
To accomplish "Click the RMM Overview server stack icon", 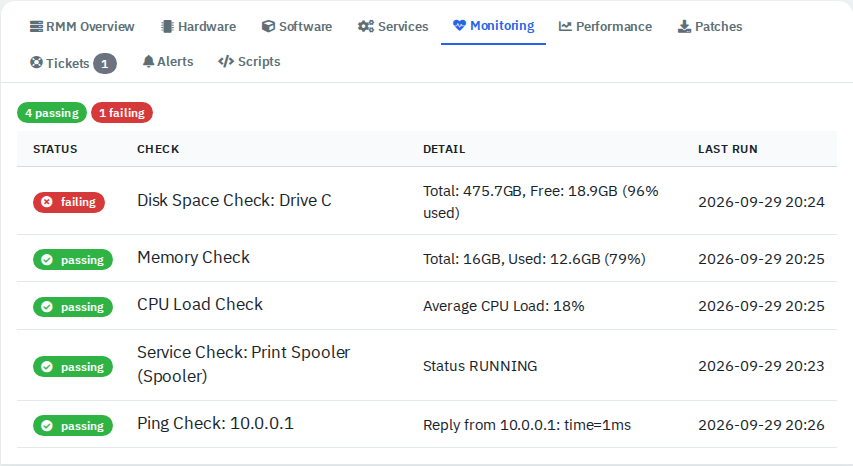I will click(36, 26).
